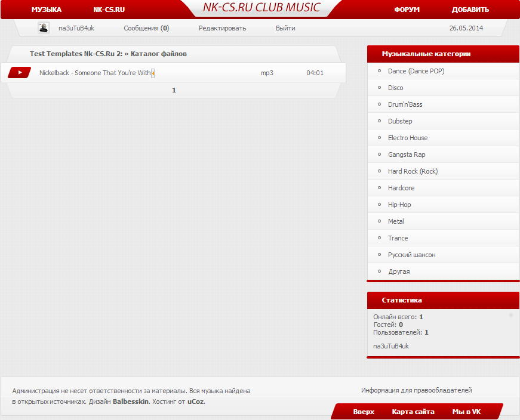520x420 pixels.
Task: Open the Test Templates Nk-CS.Ru 2 breadcrumb link
Action: pyautogui.click(x=76, y=54)
